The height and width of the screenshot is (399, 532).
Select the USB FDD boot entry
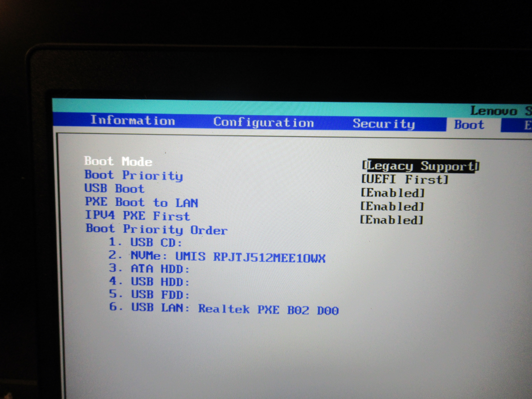[x=149, y=295]
